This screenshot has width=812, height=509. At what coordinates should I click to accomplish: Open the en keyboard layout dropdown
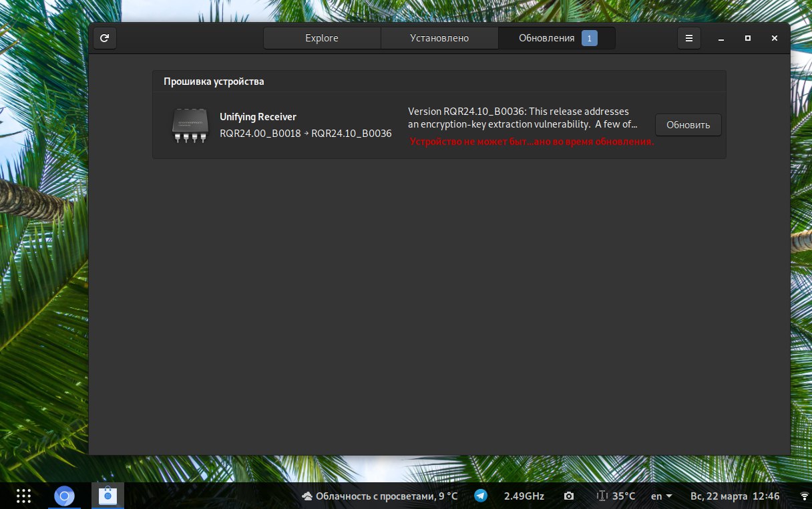click(x=661, y=496)
